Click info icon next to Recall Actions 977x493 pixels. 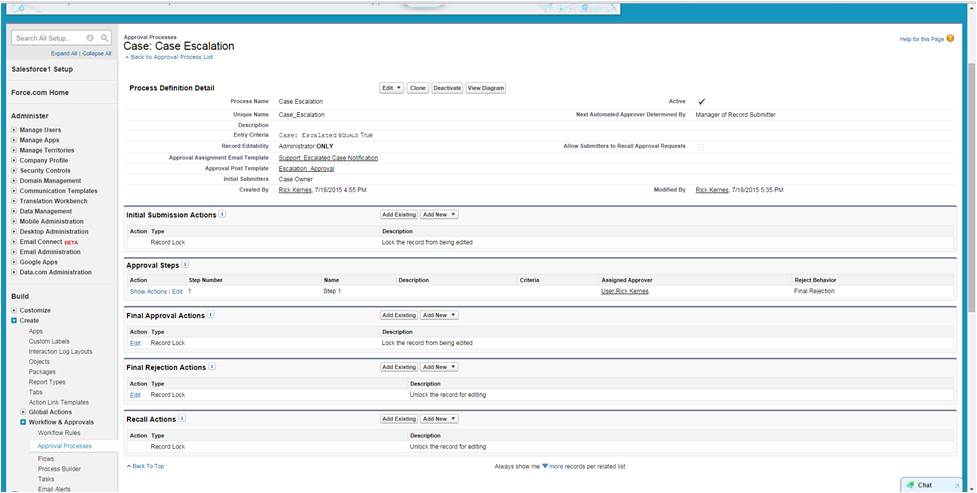(x=179, y=419)
